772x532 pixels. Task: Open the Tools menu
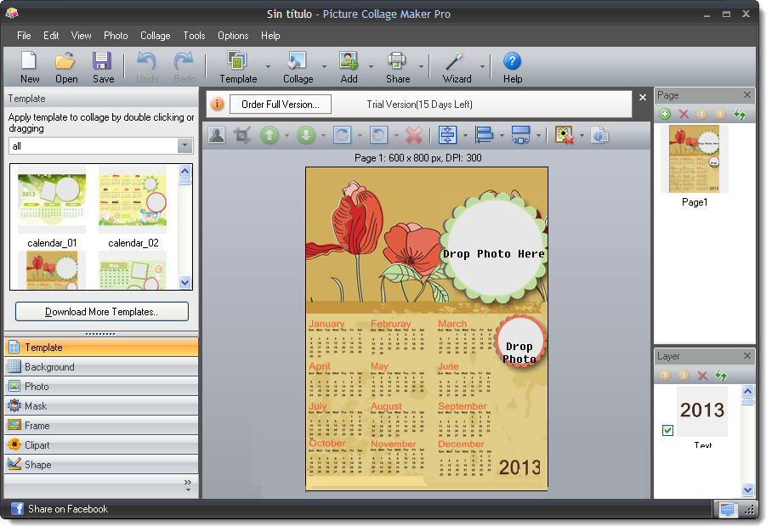pyautogui.click(x=194, y=36)
